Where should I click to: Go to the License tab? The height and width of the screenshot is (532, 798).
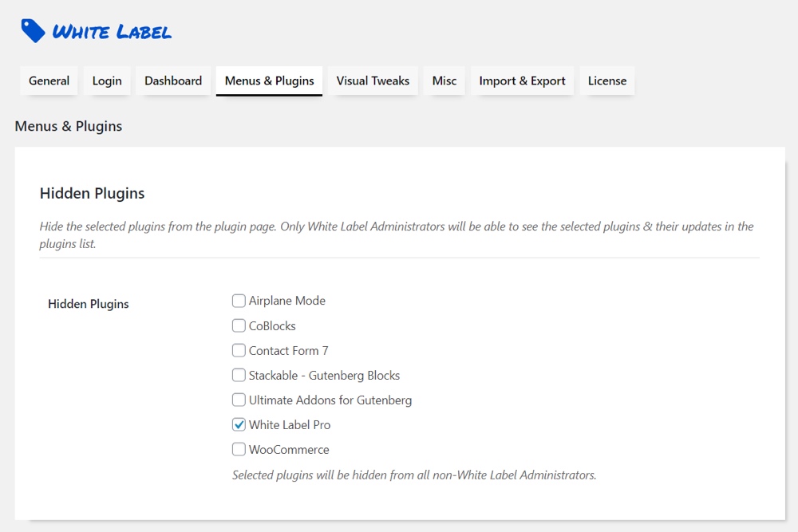coord(607,81)
